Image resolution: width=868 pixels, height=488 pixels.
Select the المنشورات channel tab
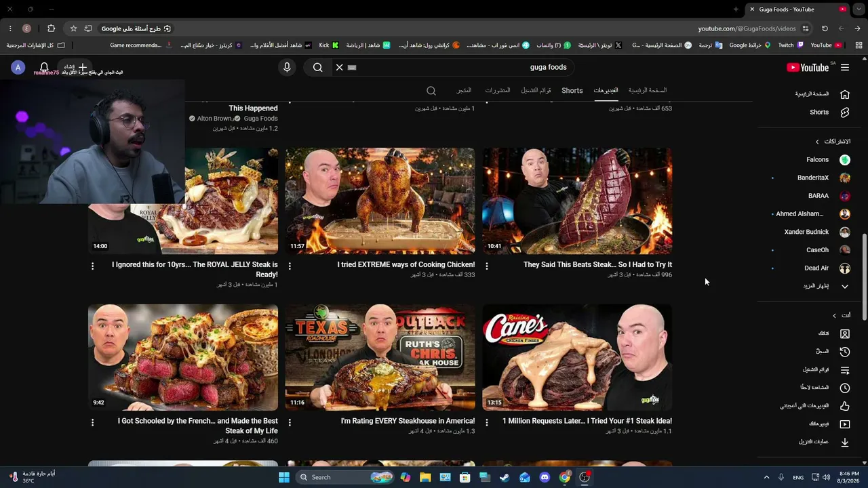[x=498, y=91]
